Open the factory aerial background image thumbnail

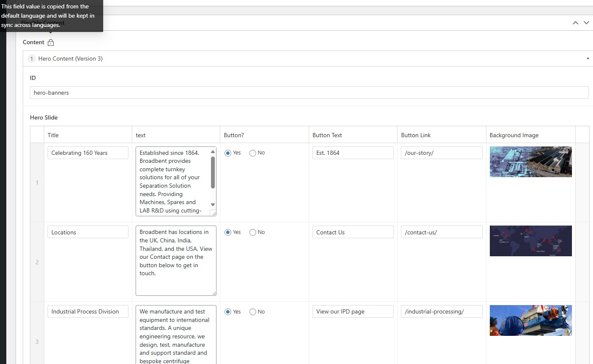[x=531, y=162]
